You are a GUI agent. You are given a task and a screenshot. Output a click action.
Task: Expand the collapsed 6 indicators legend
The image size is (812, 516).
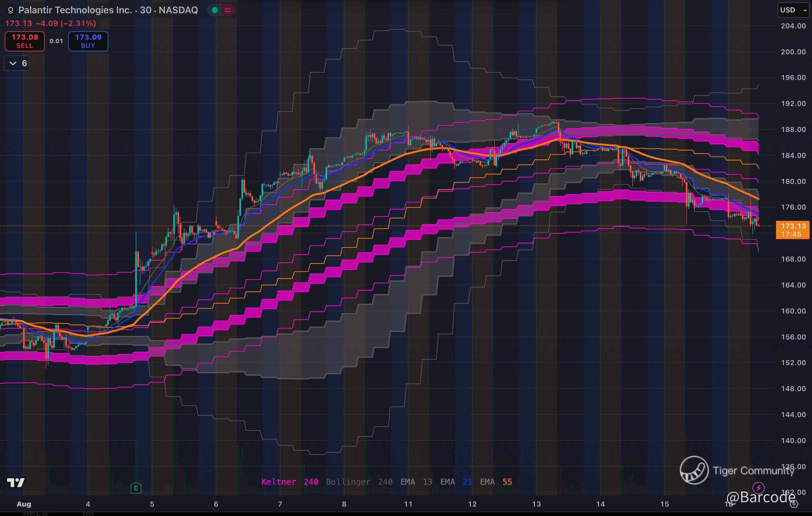(x=17, y=63)
